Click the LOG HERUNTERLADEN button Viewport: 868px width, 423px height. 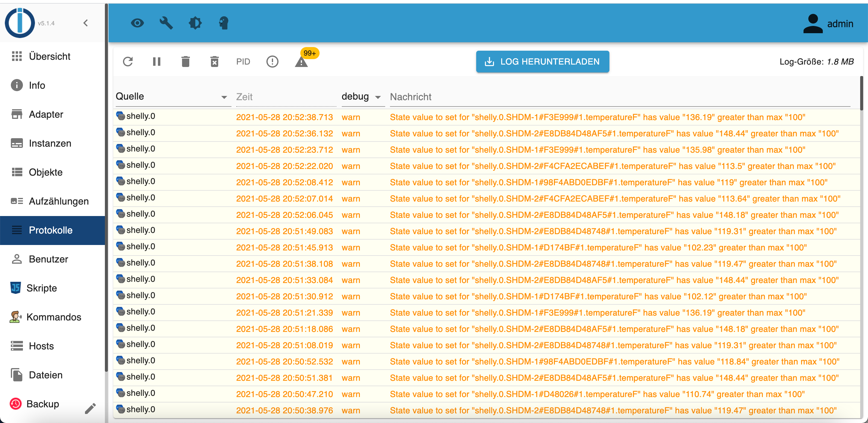click(542, 61)
